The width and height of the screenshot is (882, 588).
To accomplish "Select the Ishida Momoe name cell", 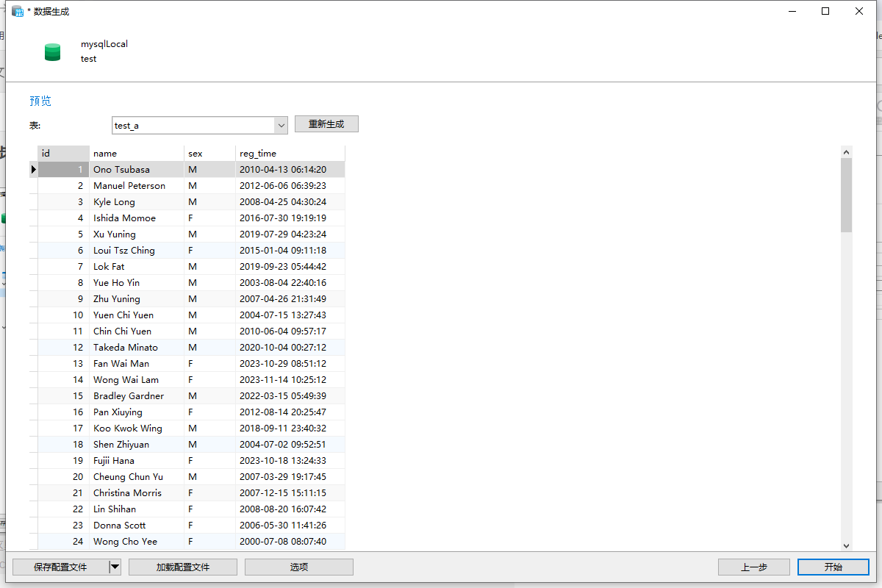I will pyautogui.click(x=137, y=218).
